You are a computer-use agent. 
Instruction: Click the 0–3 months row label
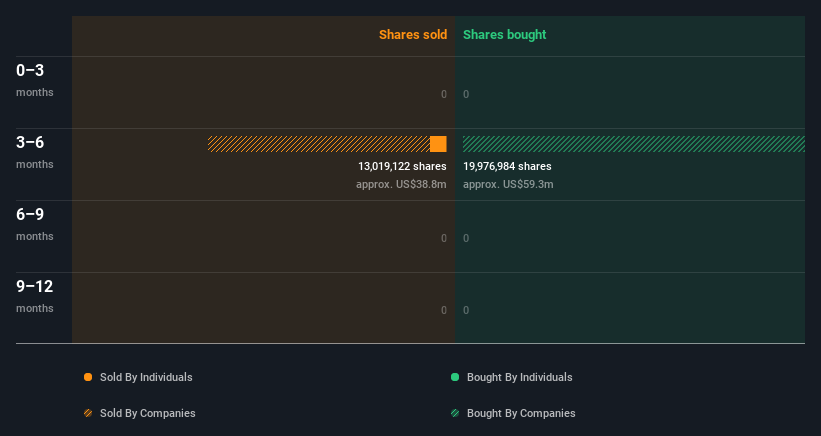tap(35, 80)
